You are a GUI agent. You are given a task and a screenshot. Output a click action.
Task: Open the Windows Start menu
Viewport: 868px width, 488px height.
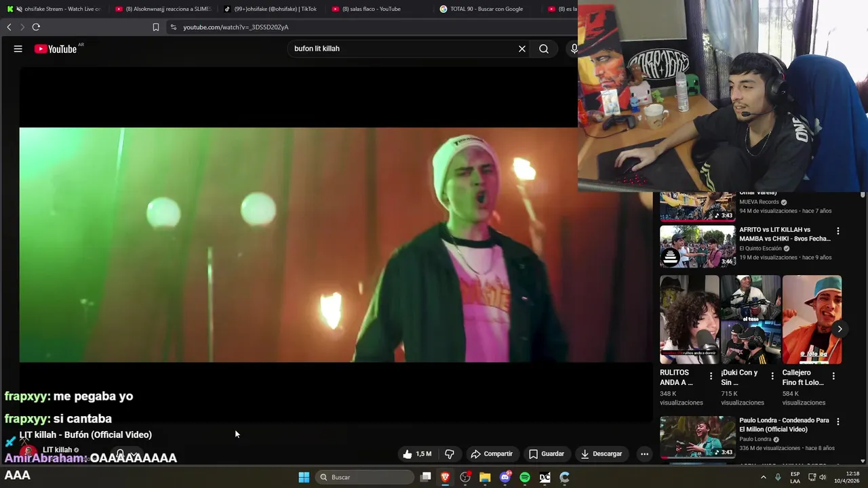tap(304, 477)
